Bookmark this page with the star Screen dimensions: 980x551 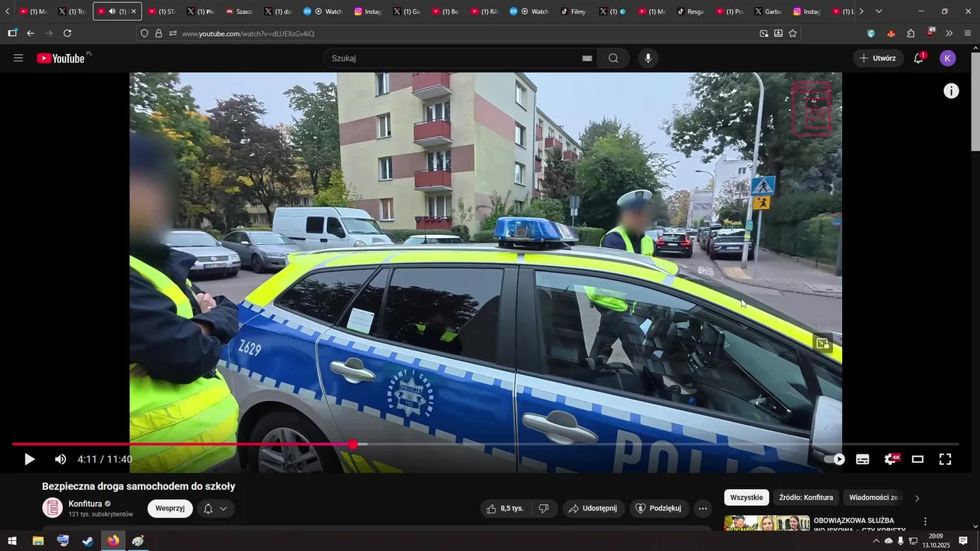click(792, 33)
